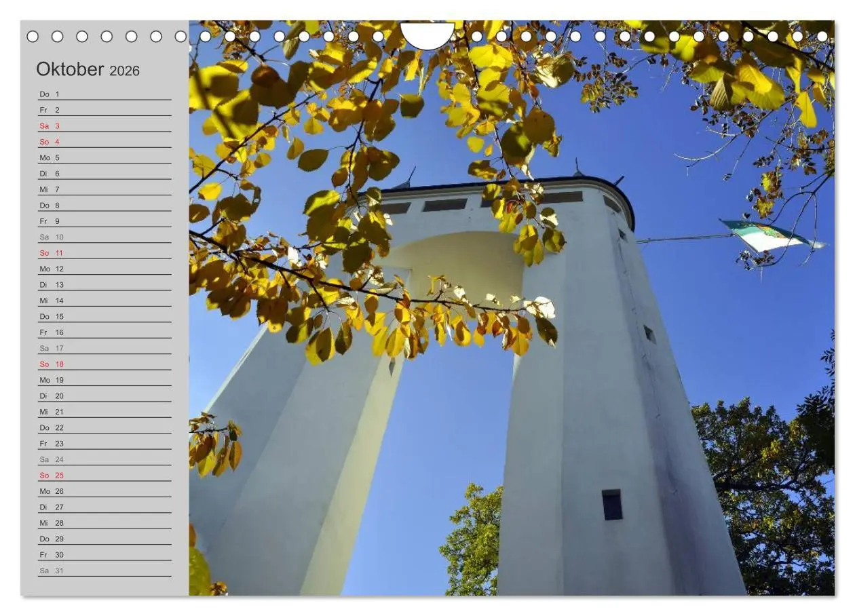Choose the 'Do 29' date line

pos(104,539)
